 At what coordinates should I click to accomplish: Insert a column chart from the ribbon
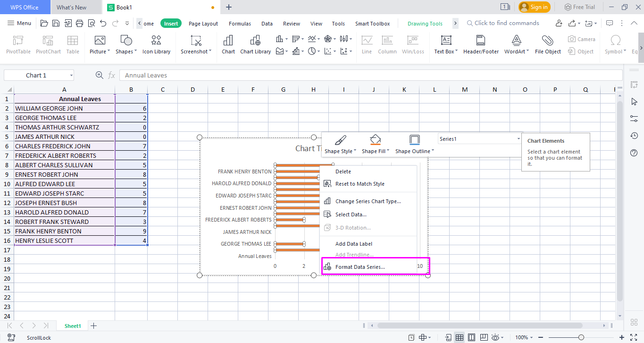point(281,39)
